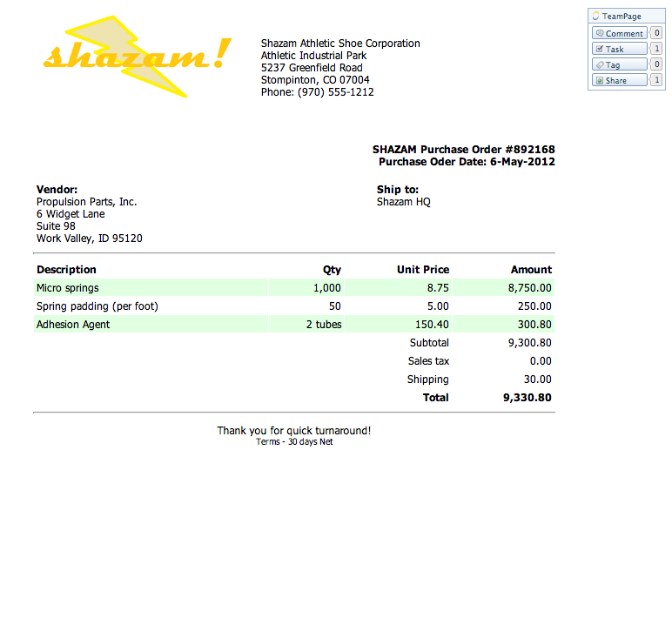Click the Share button in TeamPage panel
The height and width of the screenshot is (618, 672).
pyautogui.click(x=619, y=80)
